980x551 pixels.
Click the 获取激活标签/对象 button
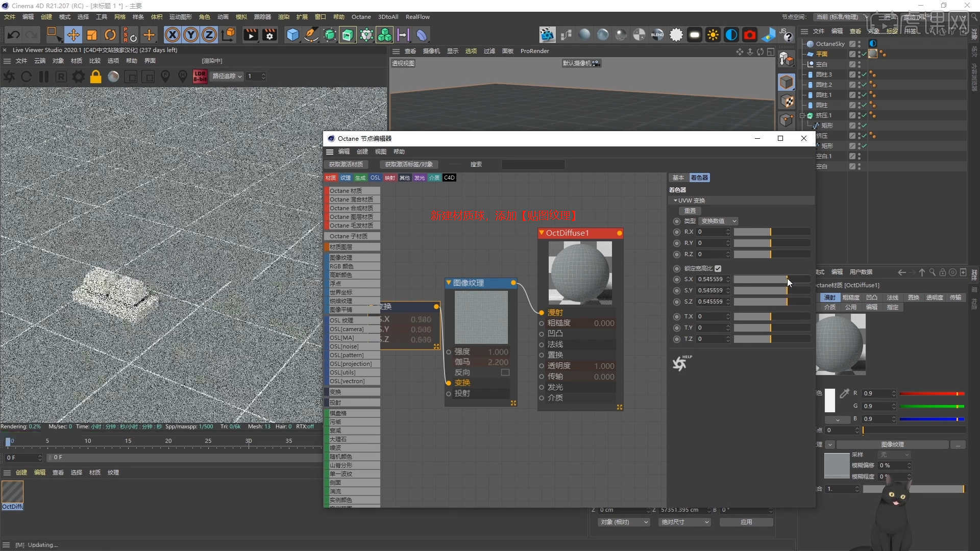click(408, 164)
